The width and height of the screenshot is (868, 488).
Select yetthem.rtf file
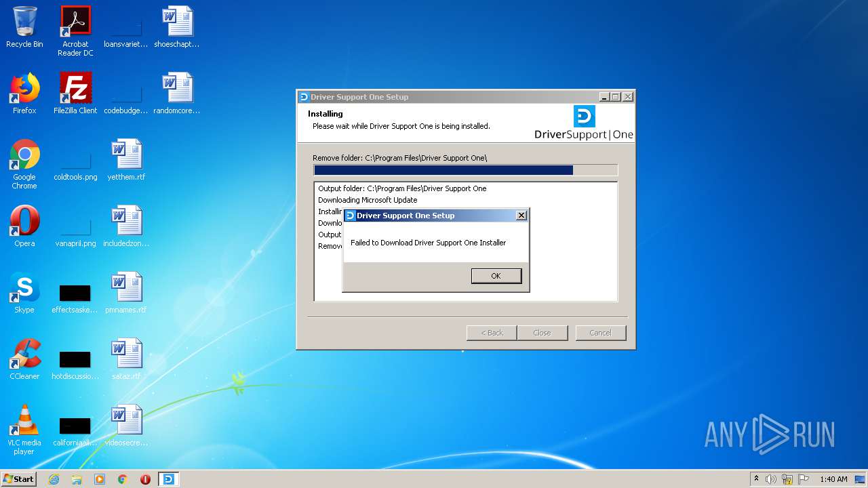[126, 160]
